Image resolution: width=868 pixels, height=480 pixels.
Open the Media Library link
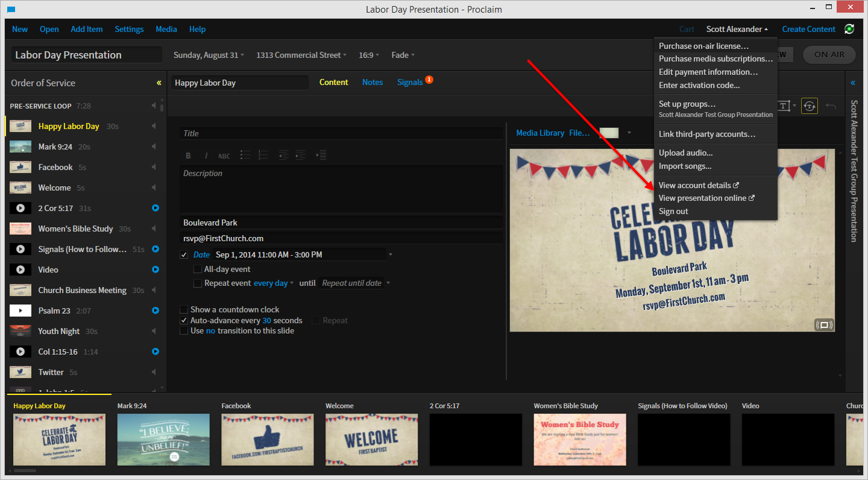click(x=541, y=133)
